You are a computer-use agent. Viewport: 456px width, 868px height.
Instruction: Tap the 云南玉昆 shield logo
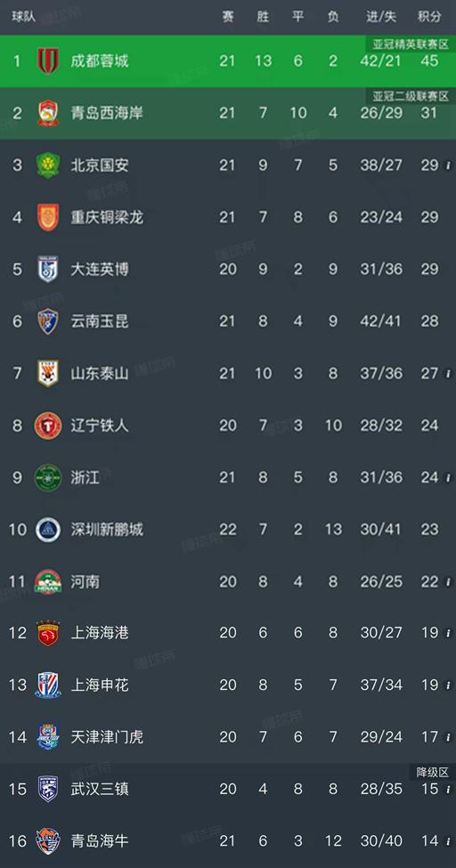point(48,321)
